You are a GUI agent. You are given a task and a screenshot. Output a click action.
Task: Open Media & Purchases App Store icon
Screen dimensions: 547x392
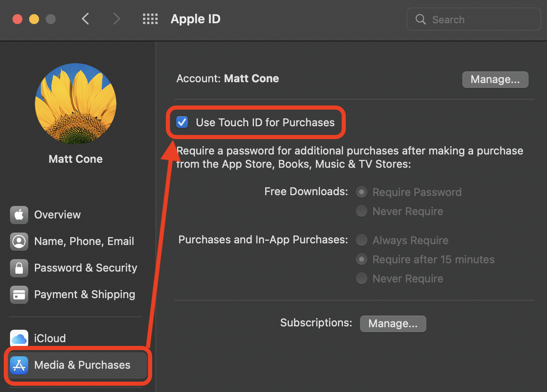click(x=19, y=365)
